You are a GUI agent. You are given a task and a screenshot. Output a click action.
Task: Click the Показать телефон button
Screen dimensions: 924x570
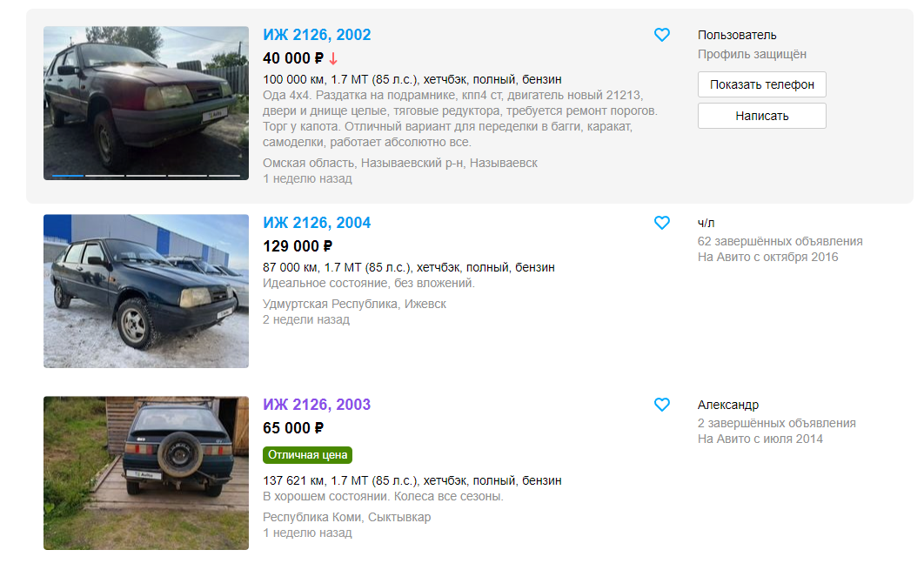(762, 84)
